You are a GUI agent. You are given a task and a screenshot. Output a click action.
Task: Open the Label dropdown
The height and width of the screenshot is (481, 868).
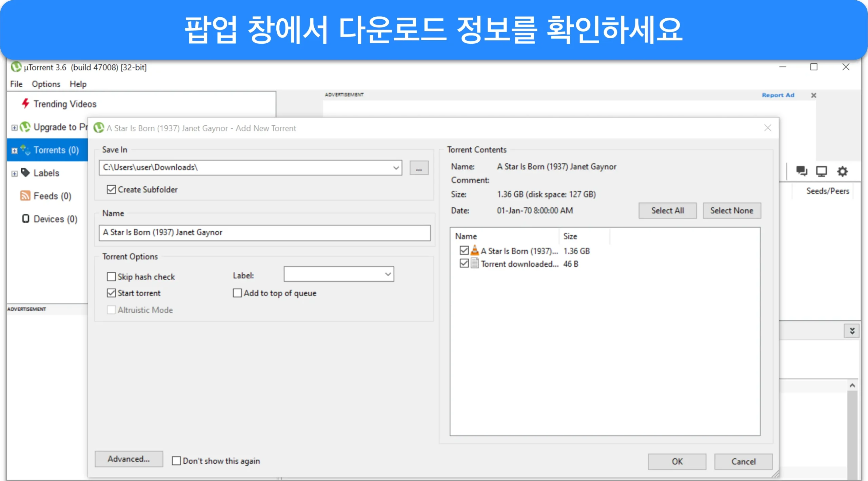(388, 274)
